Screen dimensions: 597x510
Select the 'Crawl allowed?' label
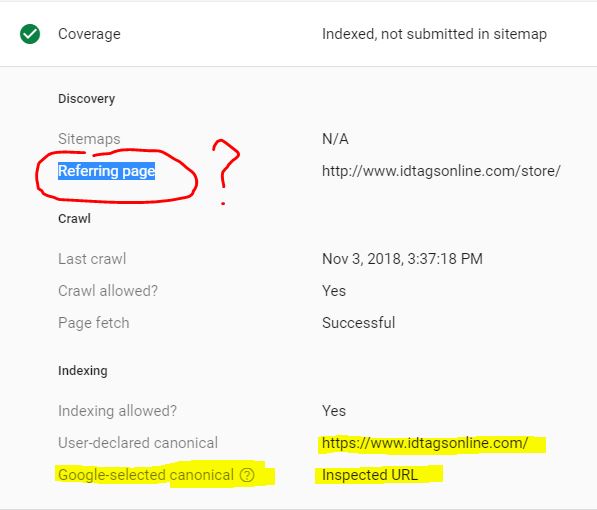click(108, 291)
